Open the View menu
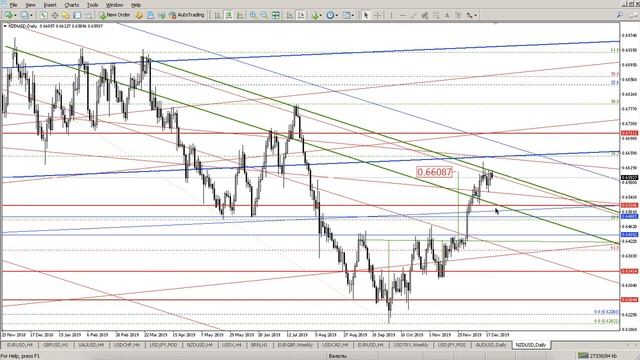Viewport: 640px width, 360px height. (30, 5)
